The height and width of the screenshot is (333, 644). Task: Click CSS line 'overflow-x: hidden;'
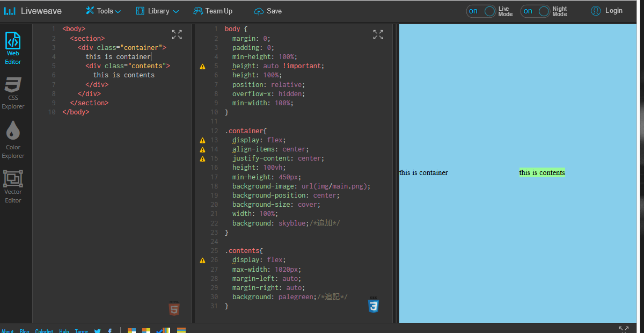click(x=268, y=93)
